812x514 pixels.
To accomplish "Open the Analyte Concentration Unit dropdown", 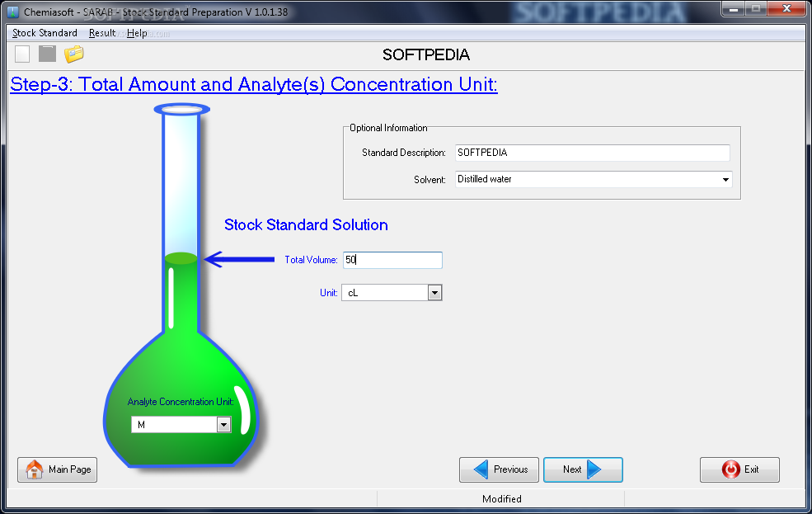I will [223, 425].
